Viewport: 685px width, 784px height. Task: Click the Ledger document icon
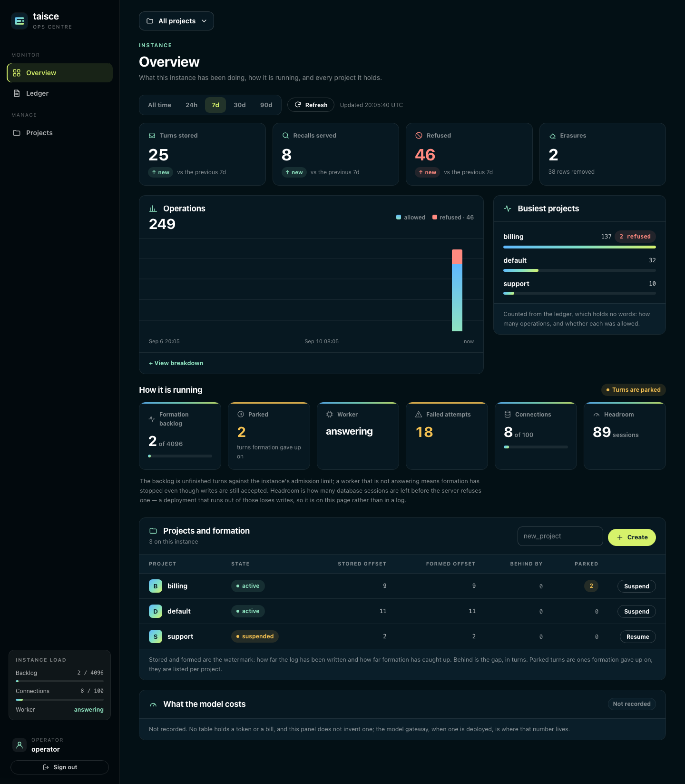coord(17,93)
